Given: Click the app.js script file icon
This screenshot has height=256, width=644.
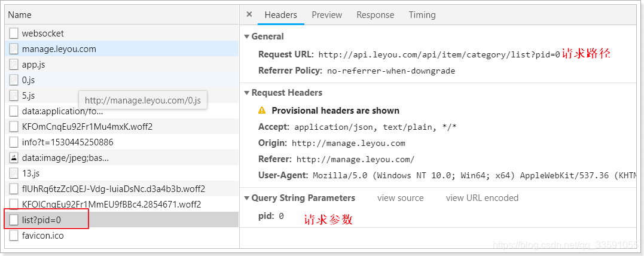Looking at the screenshot, I should tap(14, 65).
